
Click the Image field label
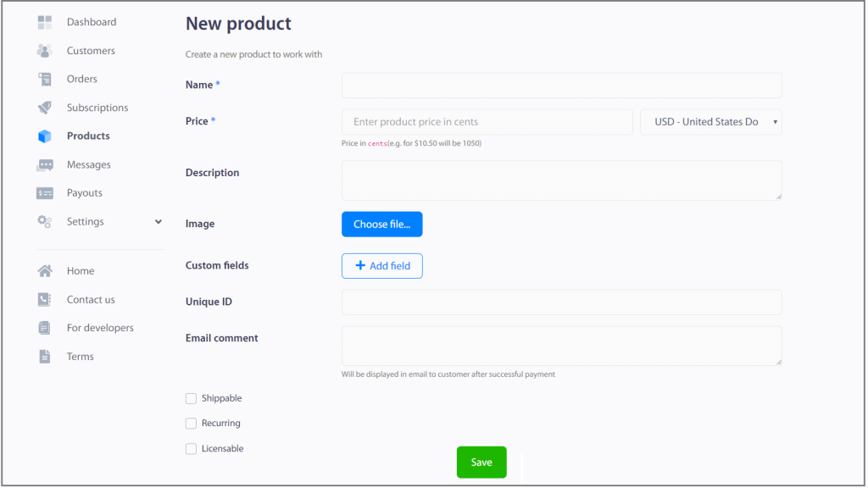point(200,224)
